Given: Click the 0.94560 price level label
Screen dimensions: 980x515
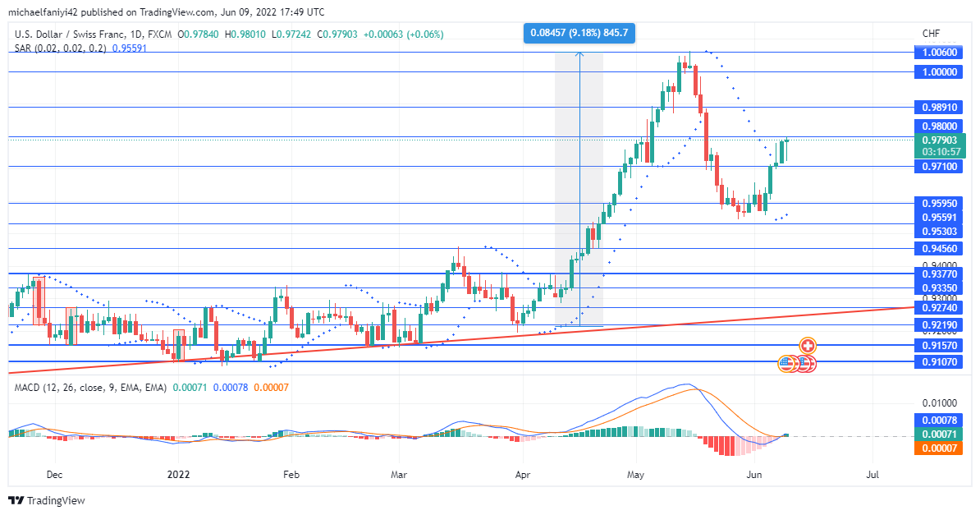Looking at the screenshot, I should click(940, 249).
